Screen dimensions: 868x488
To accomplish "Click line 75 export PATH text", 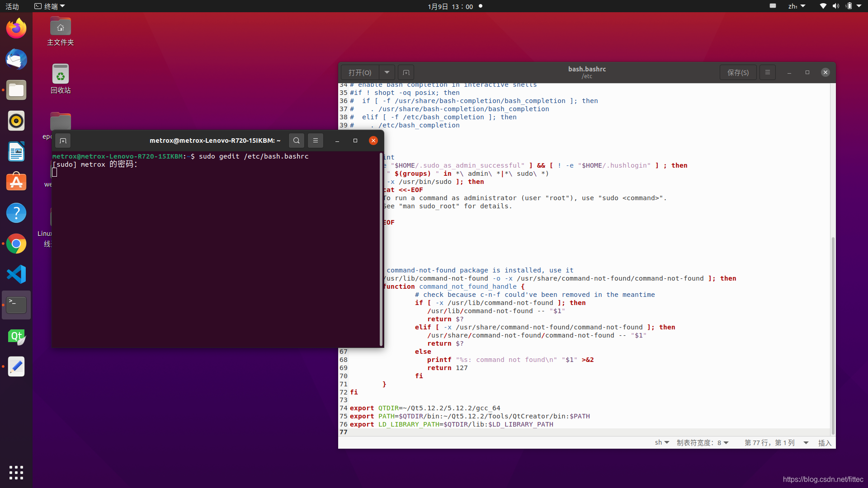I will [x=470, y=416].
